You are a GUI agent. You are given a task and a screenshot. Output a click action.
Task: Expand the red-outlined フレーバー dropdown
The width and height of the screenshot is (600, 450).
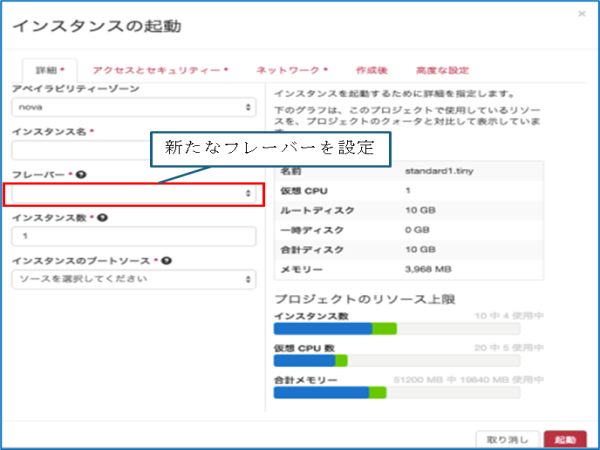click(x=134, y=193)
